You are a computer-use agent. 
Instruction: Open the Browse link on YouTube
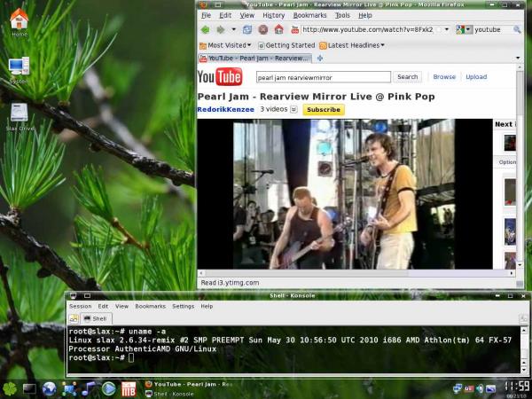(444, 77)
